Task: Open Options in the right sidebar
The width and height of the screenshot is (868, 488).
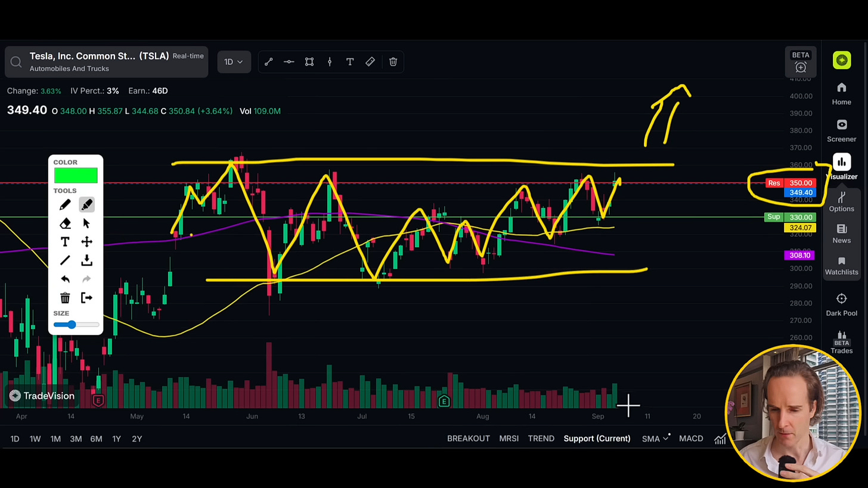Action: click(x=841, y=201)
